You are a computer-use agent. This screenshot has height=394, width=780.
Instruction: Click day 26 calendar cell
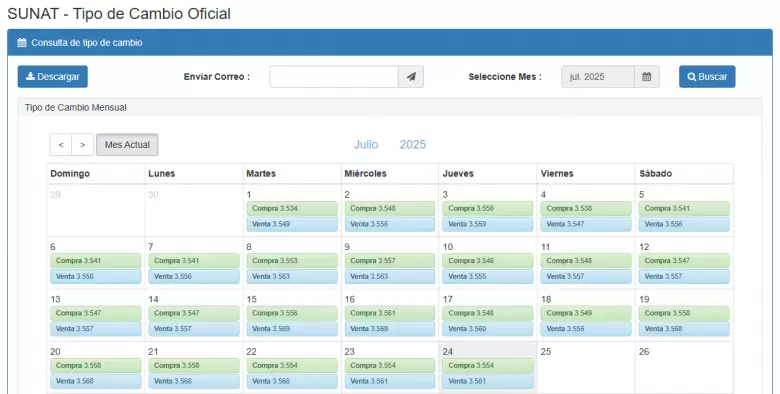684,368
